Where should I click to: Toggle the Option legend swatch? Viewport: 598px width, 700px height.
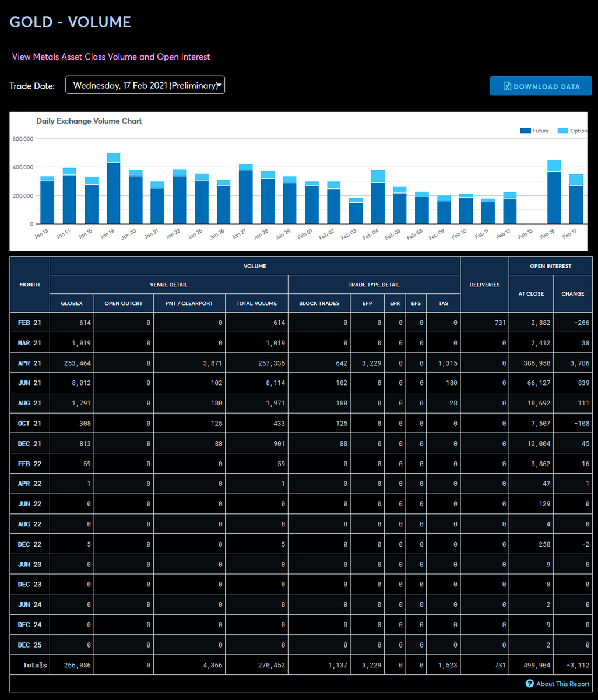click(x=562, y=131)
